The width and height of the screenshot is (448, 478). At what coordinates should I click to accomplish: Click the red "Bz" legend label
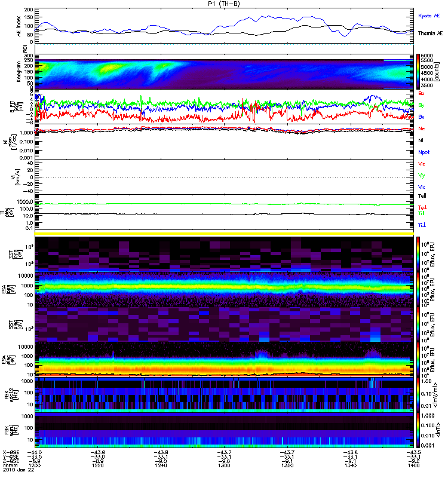421,93
